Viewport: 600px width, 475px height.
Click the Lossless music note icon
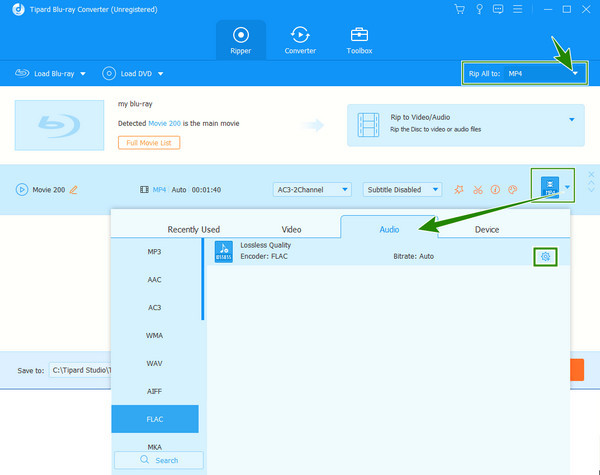click(x=223, y=251)
